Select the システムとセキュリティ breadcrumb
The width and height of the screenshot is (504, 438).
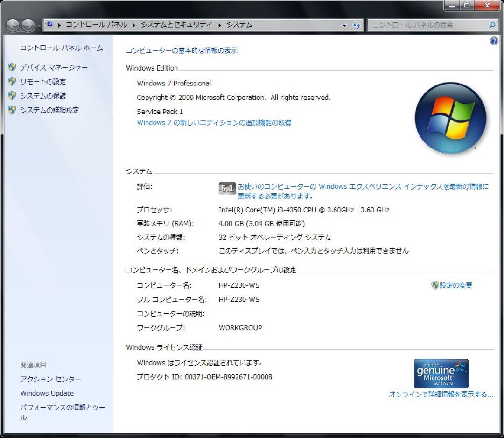click(176, 25)
